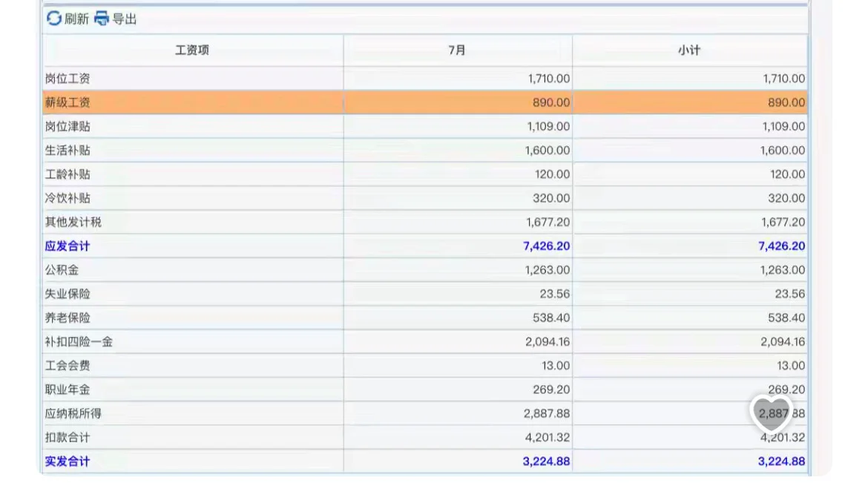The height and width of the screenshot is (489, 868).
Task: Click the 3,224.88 value under 7月
Action: pyautogui.click(x=547, y=461)
